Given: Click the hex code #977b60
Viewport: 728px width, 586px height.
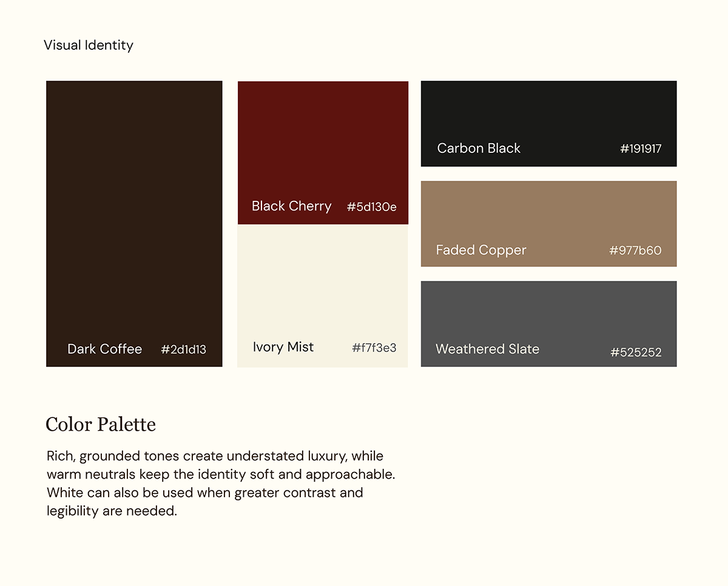Looking at the screenshot, I should (x=636, y=251).
